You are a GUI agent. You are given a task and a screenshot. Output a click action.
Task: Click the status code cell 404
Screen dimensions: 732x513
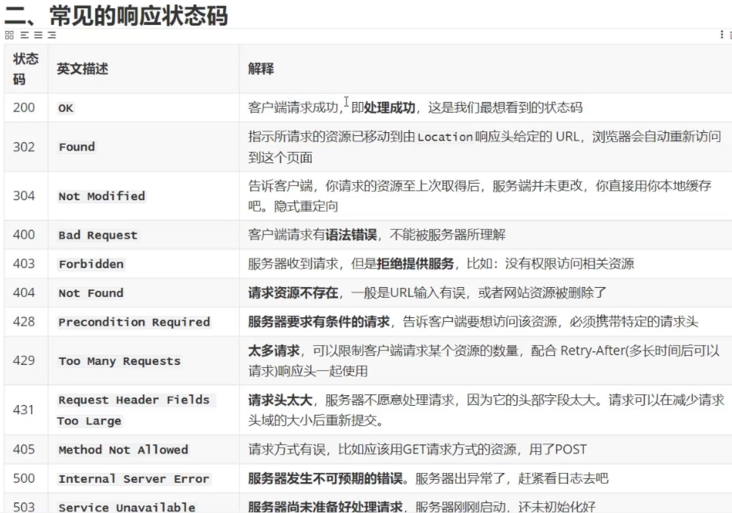coord(24,293)
